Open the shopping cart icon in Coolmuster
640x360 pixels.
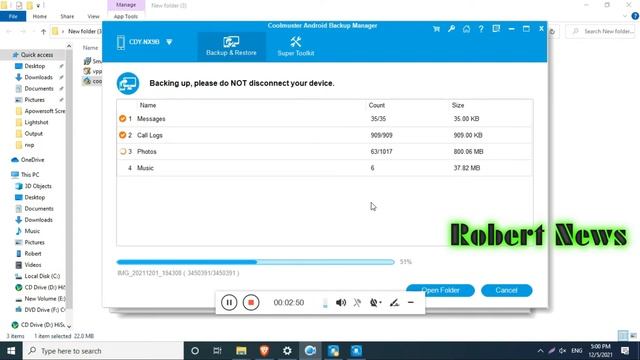pyautogui.click(x=436, y=29)
